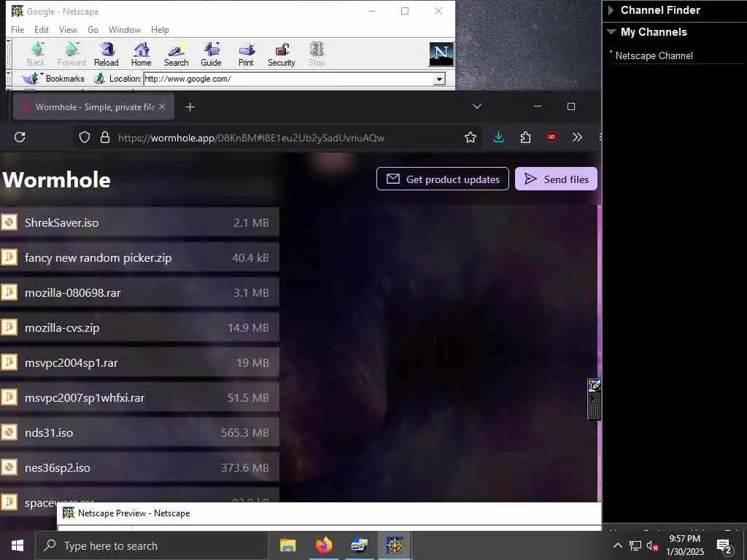Click the Forward button in Netscape toolbar
The height and width of the screenshot is (560, 747).
point(71,54)
